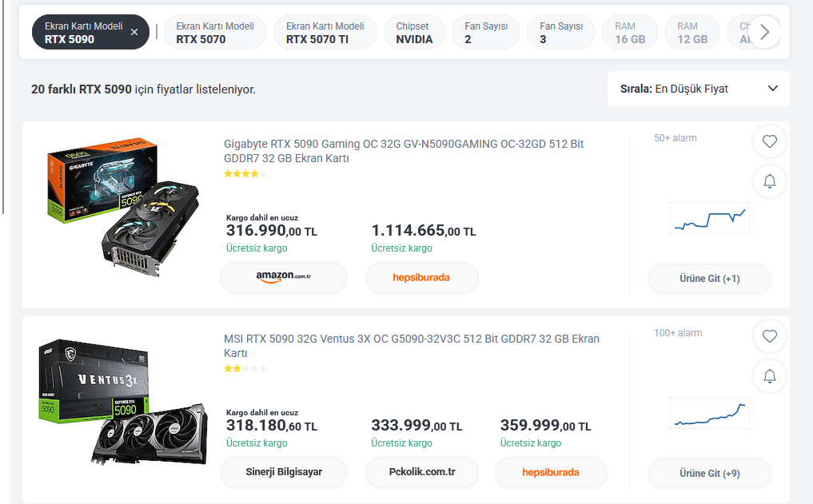813x504 pixels.
Task: Set price alarm bell for MSI Ventus 3X
Action: click(x=770, y=376)
